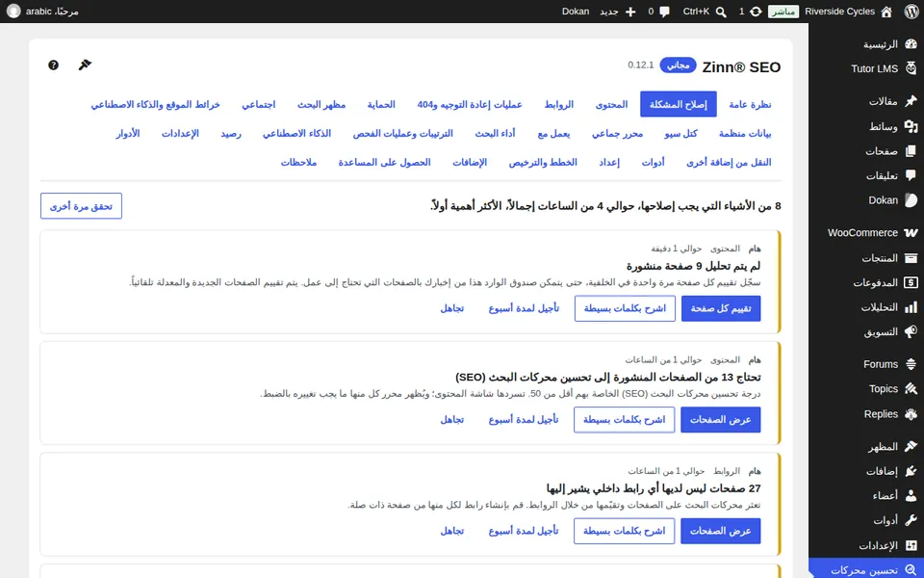The width and height of the screenshot is (924, 578).
Task: Click the WooCommerce sidebar icon
Action: (x=911, y=233)
